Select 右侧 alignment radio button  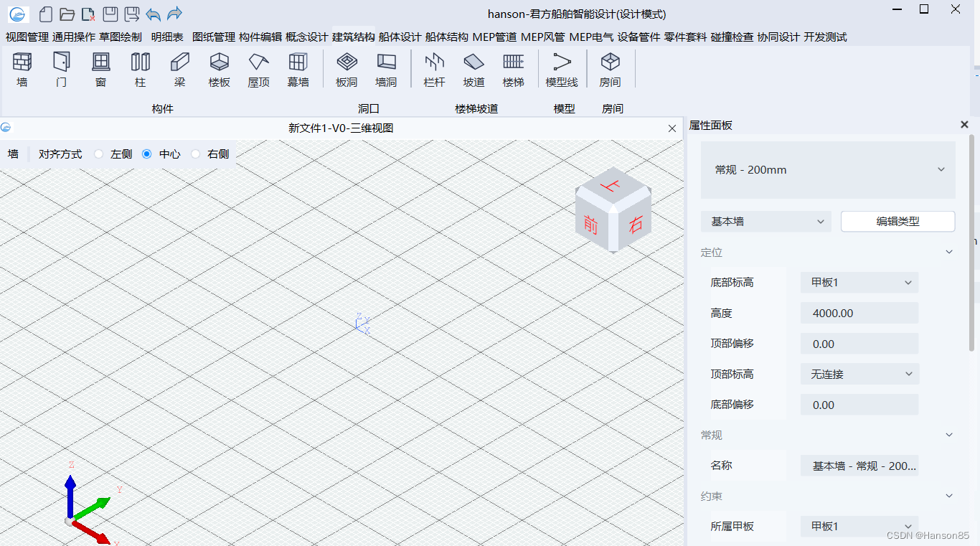(x=195, y=154)
